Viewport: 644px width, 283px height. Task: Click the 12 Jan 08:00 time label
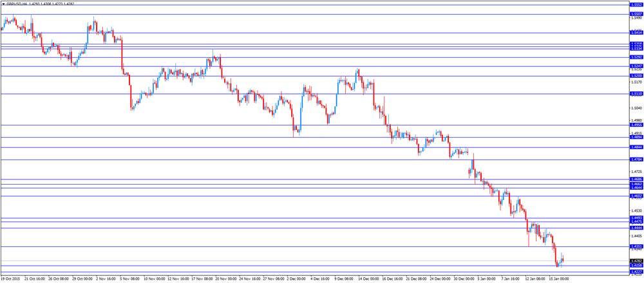point(534,278)
